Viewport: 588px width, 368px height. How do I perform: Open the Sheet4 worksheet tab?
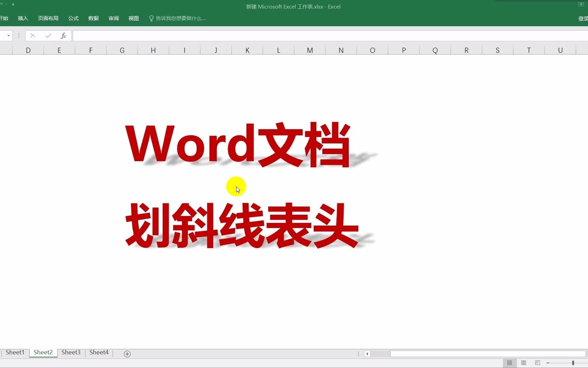click(98, 352)
